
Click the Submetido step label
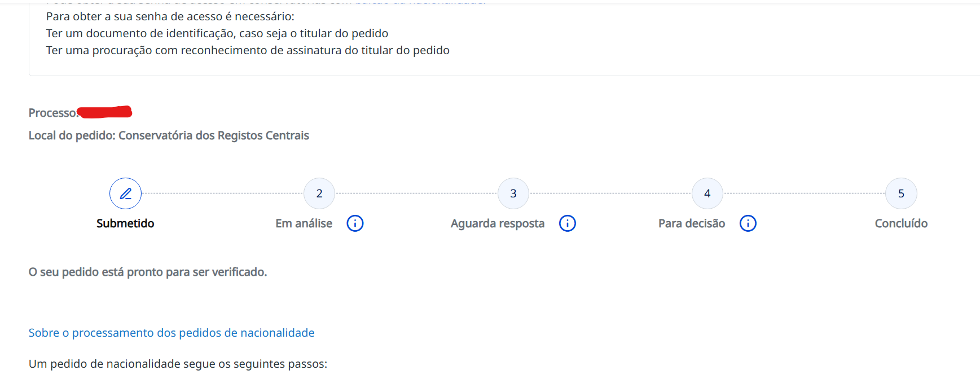coord(125,223)
